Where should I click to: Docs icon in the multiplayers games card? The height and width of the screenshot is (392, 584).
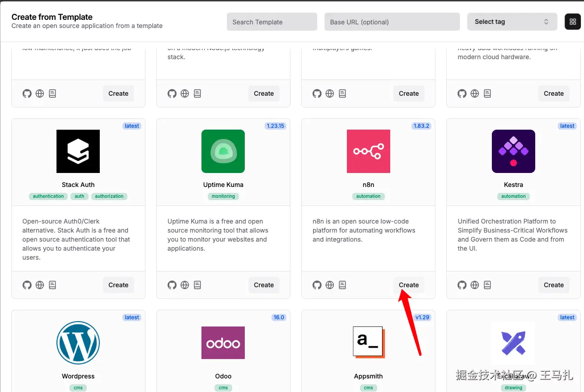pyautogui.click(x=342, y=93)
